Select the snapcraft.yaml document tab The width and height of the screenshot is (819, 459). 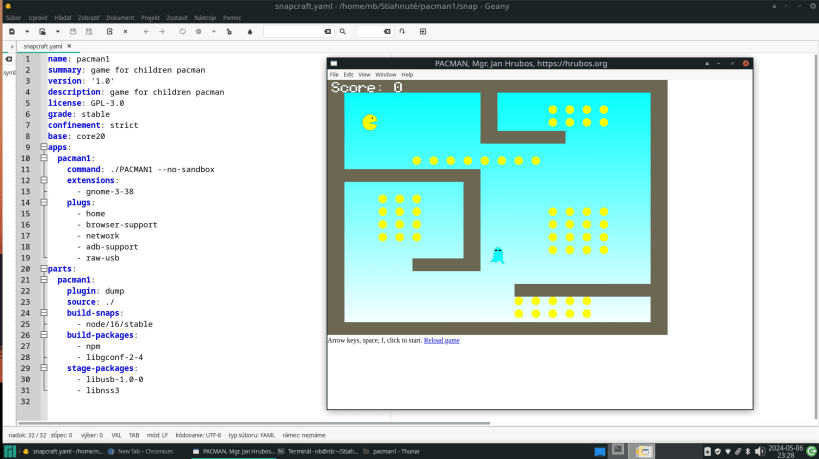(x=42, y=46)
